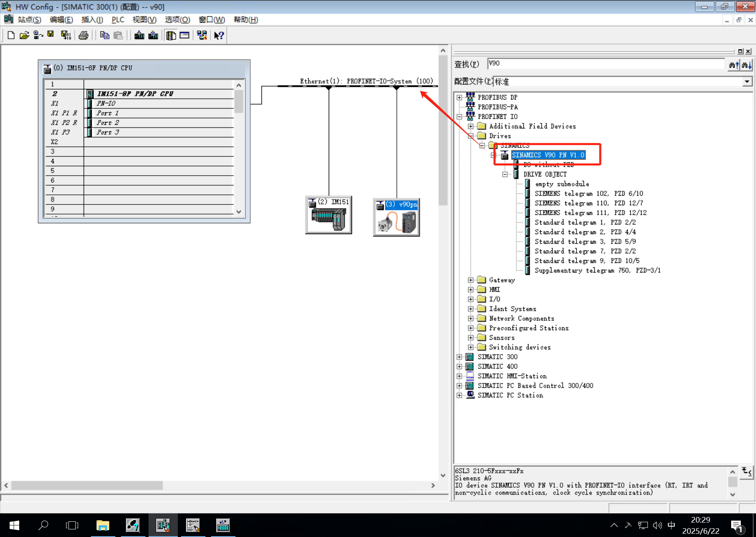Click the Open ONLINE station icon
Image resolution: width=756 pixels, height=537 pixels.
pyautogui.click(x=38, y=35)
